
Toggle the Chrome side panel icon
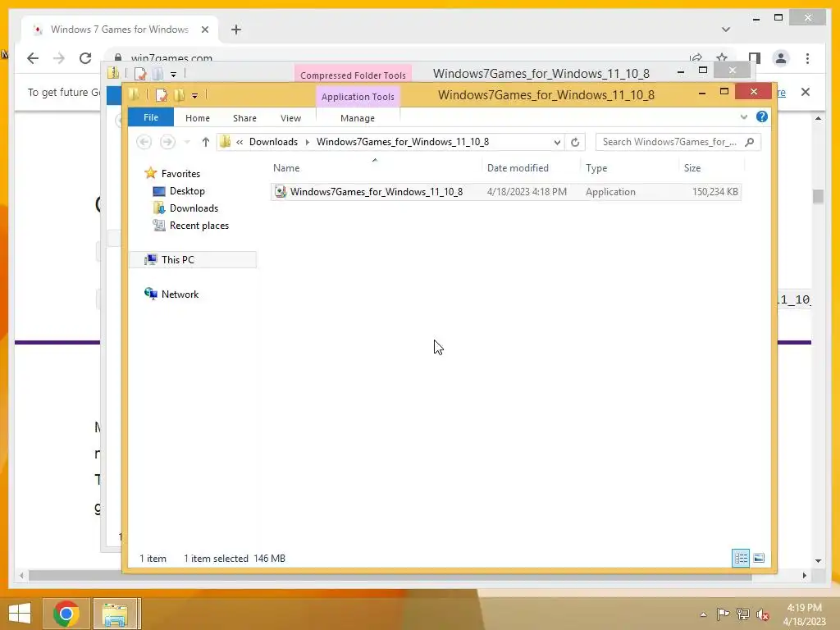(755, 58)
